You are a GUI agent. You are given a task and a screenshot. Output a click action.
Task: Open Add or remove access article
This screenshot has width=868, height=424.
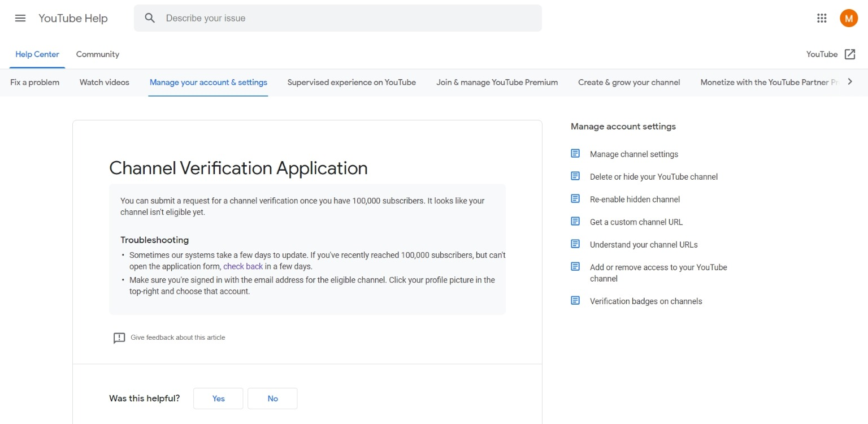coord(658,273)
